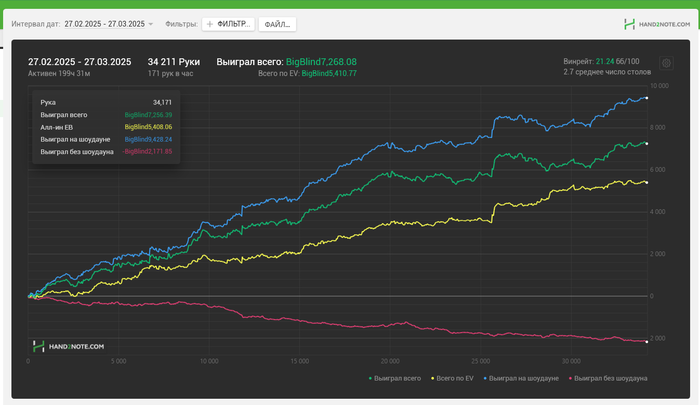This screenshot has height=405, width=700.
Task: Click the 34 211 Руки hand count
Action: 174,62
